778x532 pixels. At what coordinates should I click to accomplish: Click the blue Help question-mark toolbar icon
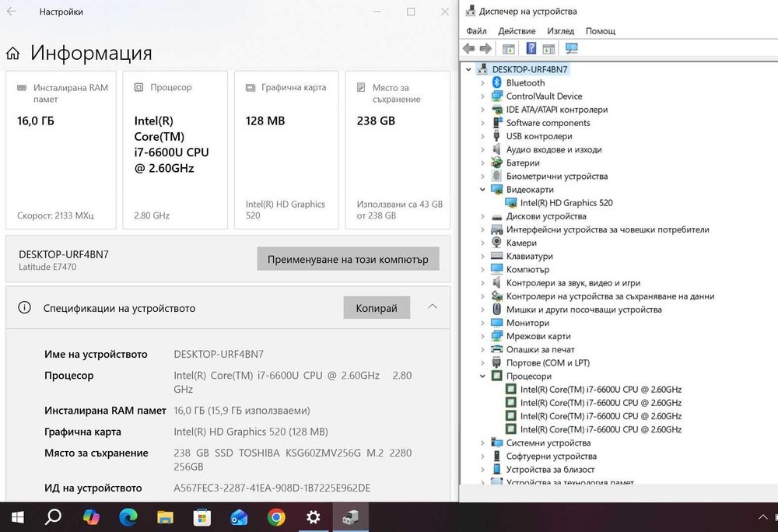pos(531,48)
